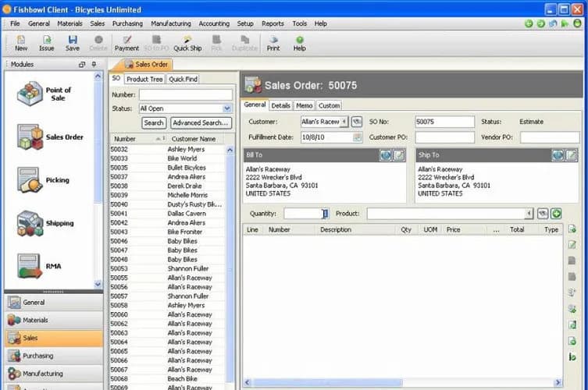Open the Fulfillment Date calendar picker
This screenshot has height=390, width=588.
click(358, 137)
